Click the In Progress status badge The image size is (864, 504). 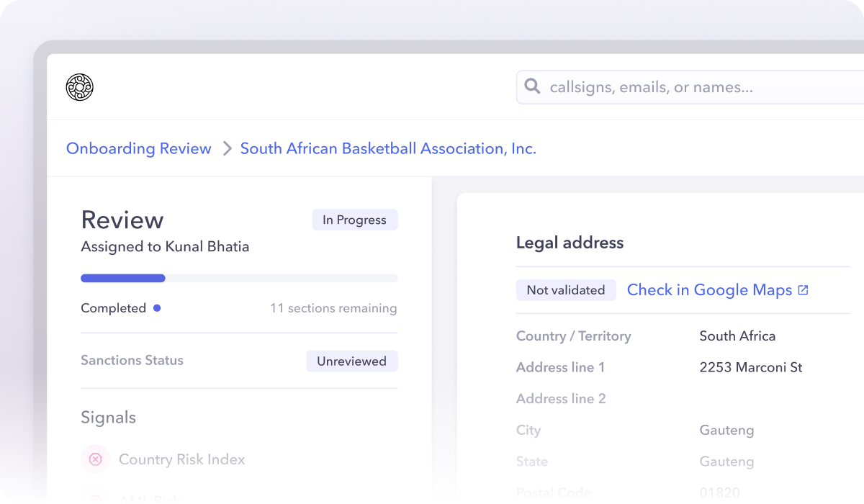(354, 220)
